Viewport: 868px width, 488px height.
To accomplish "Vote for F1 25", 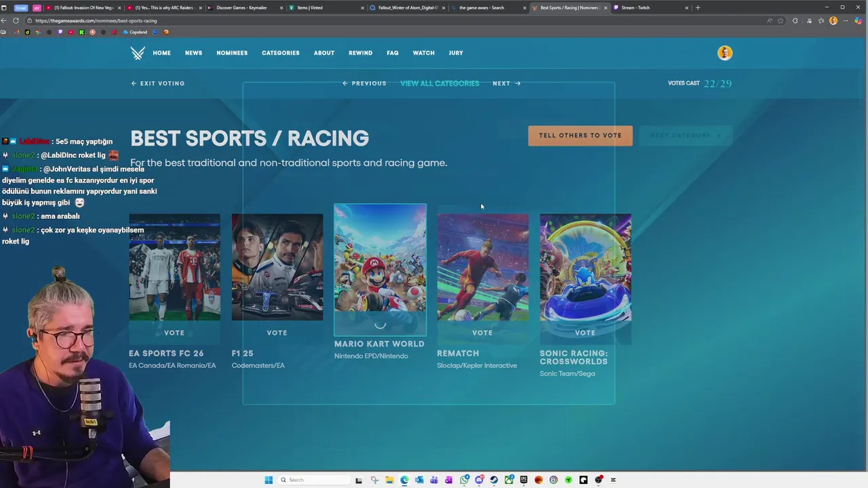I will pos(277,333).
